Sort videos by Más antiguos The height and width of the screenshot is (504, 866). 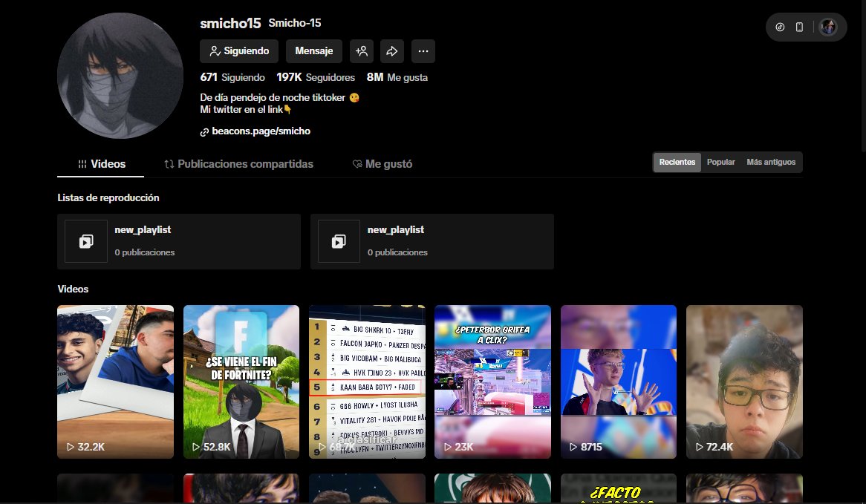[771, 163]
